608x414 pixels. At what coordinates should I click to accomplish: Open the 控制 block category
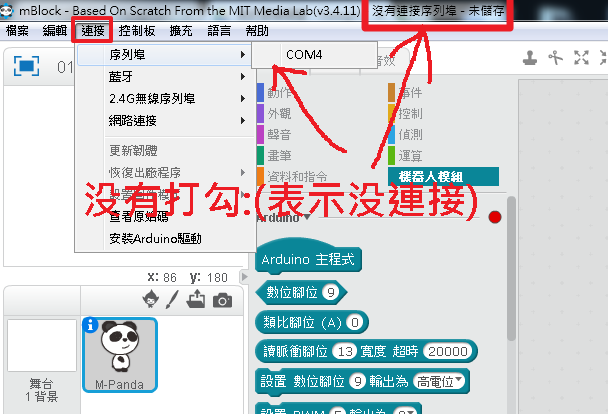pyautogui.click(x=406, y=114)
